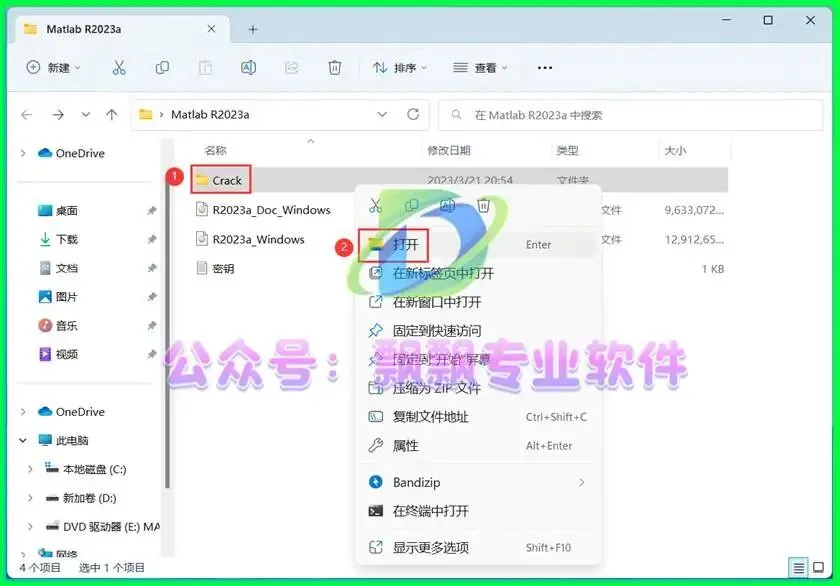Open 图片 in quick access
The image size is (840, 586).
pyautogui.click(x=58, y=297)
